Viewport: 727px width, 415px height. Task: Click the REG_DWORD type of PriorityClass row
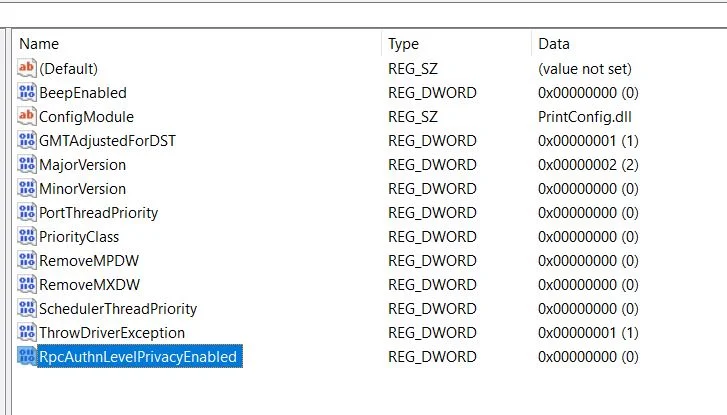pos(432,237)
